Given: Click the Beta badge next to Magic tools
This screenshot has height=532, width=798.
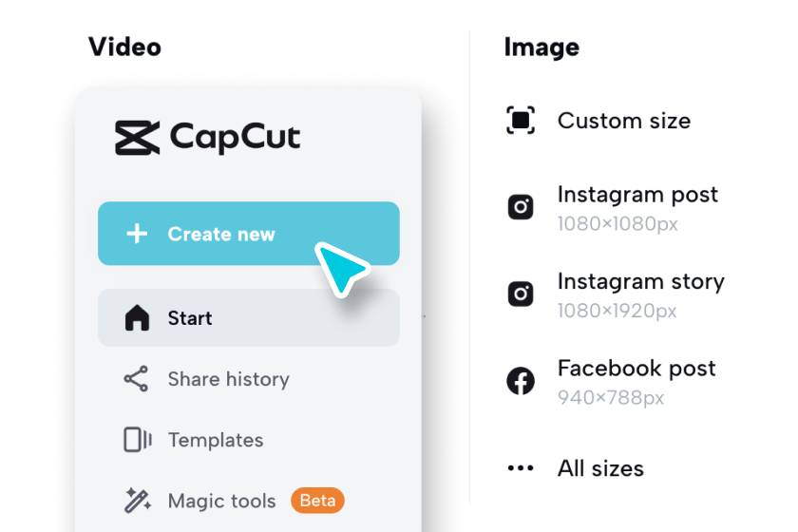Looking at the screenshot, I should (316, 501).
